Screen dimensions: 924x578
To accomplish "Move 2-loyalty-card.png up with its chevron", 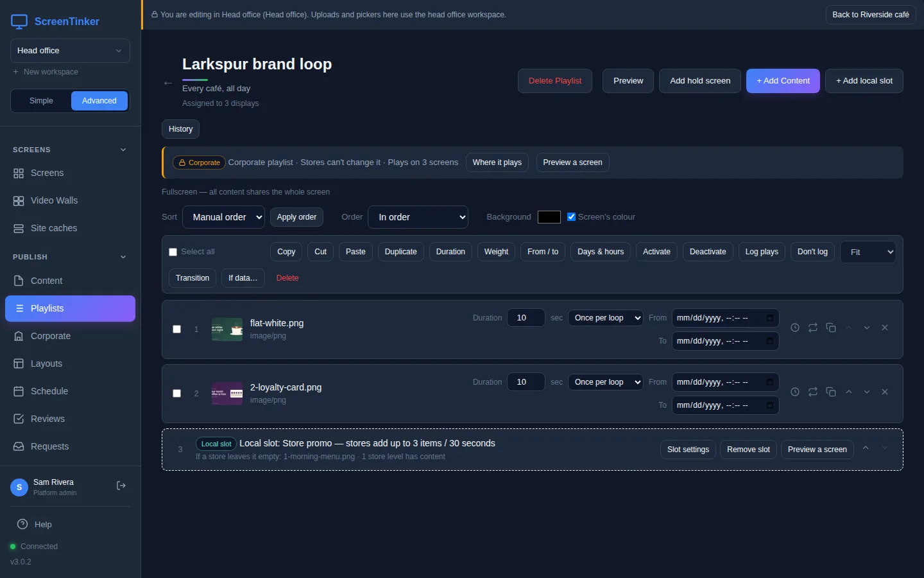I will coord(849,392).
